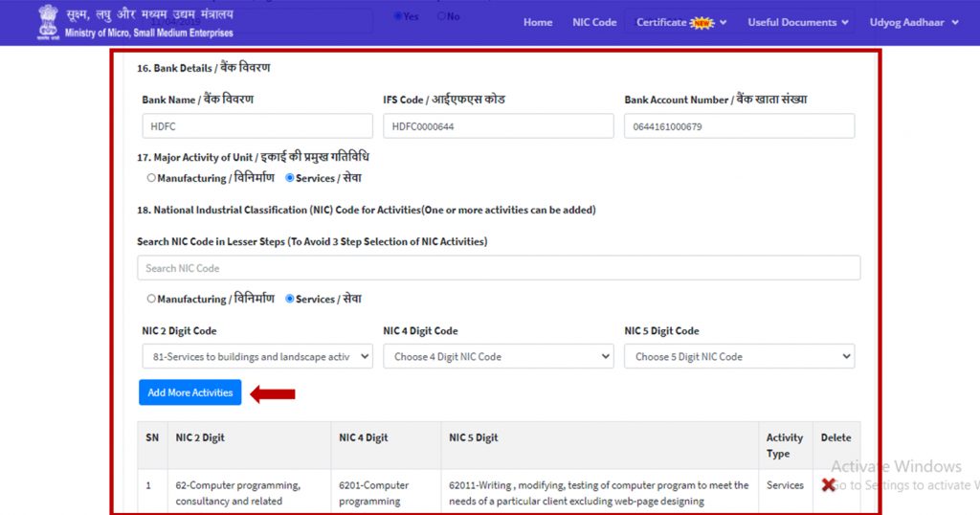Open the NIC 2 Digit Code dropdown
Image resolution: width=980 pixels, height=515 pixels.
[x=257, y=357]
